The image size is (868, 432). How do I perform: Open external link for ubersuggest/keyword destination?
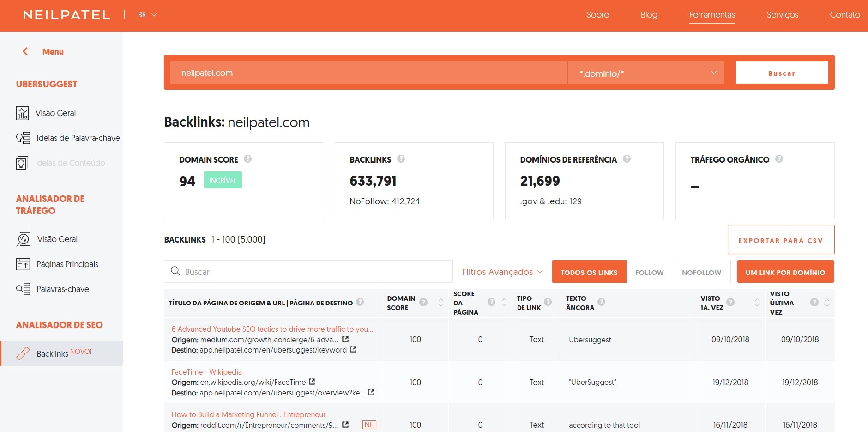pos(353,350)
